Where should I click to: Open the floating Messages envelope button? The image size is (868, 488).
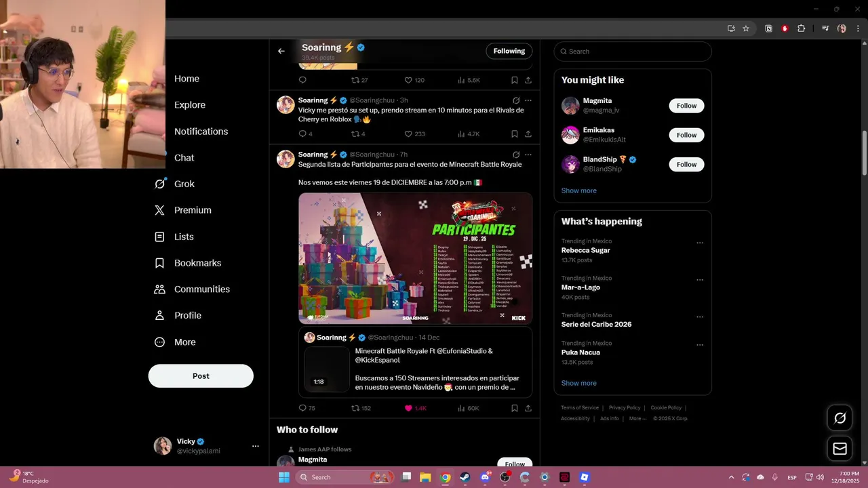pyautogui.click(x=840, y=449)
